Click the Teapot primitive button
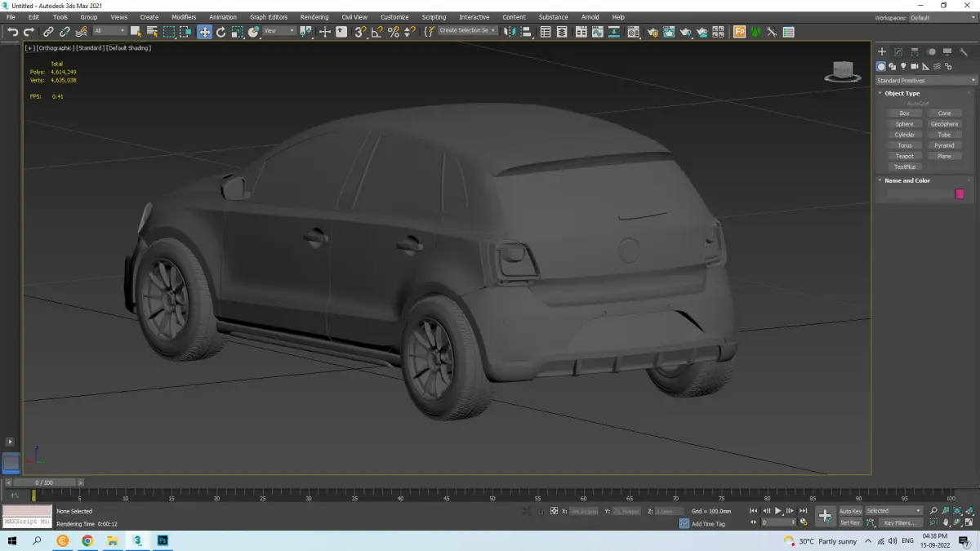 pyautogui.click(x=904, y=156)
